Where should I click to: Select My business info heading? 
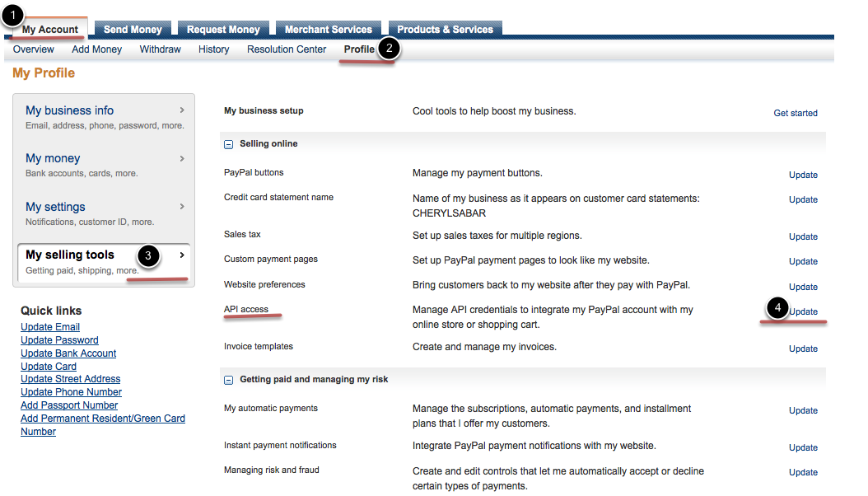click(x=70, y=110)
